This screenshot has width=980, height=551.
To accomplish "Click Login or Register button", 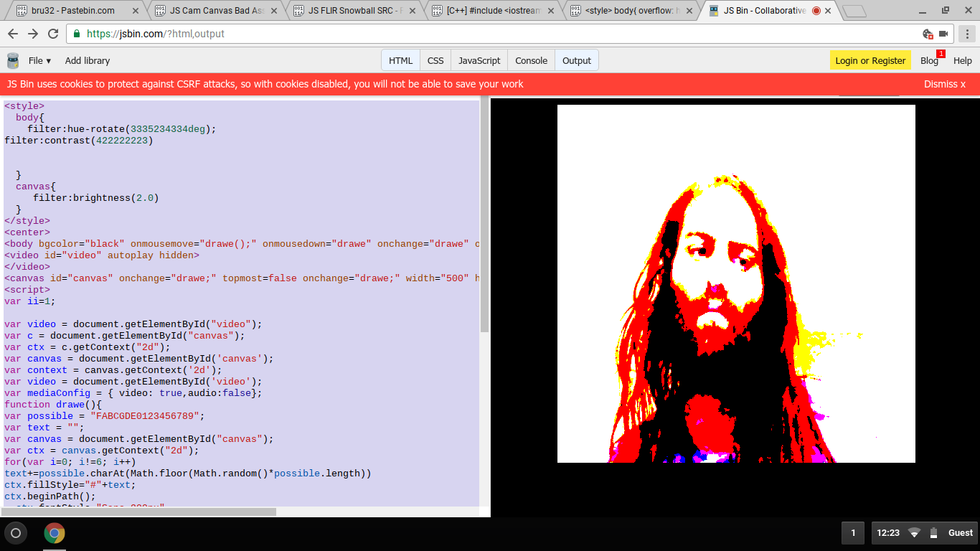I will [x=870, y=61].
